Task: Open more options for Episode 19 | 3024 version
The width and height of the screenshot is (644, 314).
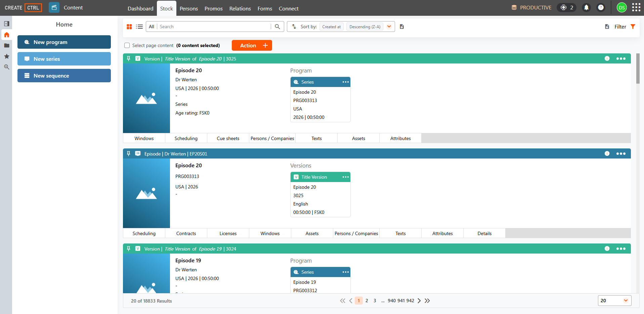Action: click(x=621, y=249)
